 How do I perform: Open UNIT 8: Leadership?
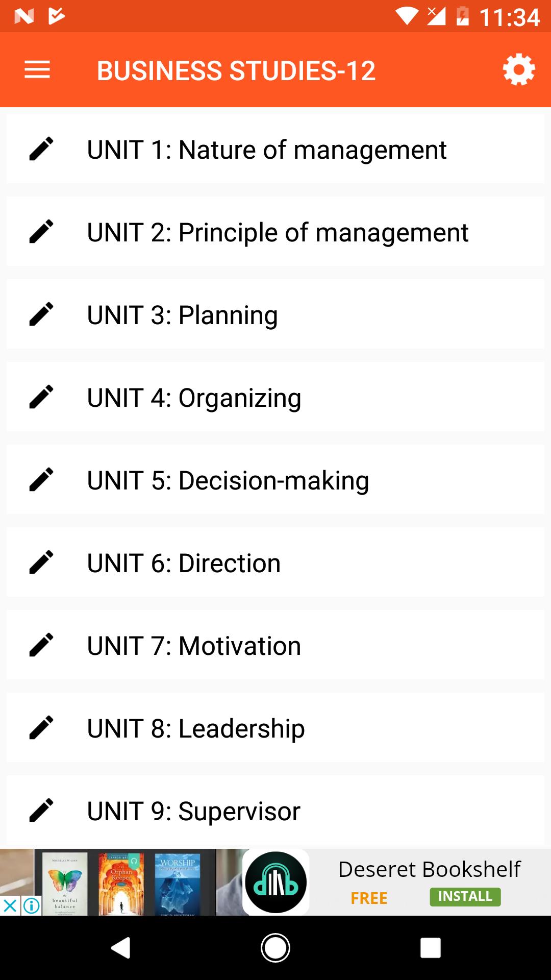[196, 729]
